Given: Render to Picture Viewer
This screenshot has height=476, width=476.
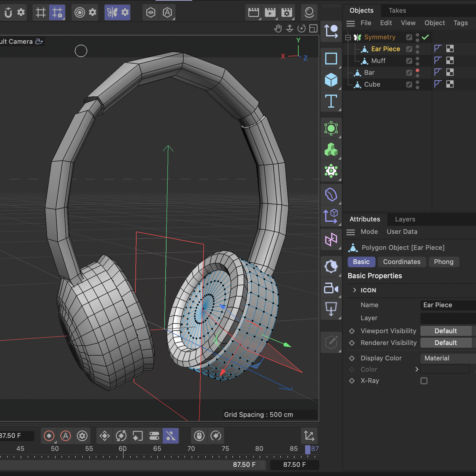Looking at the screenshot, I should [270, 12].
